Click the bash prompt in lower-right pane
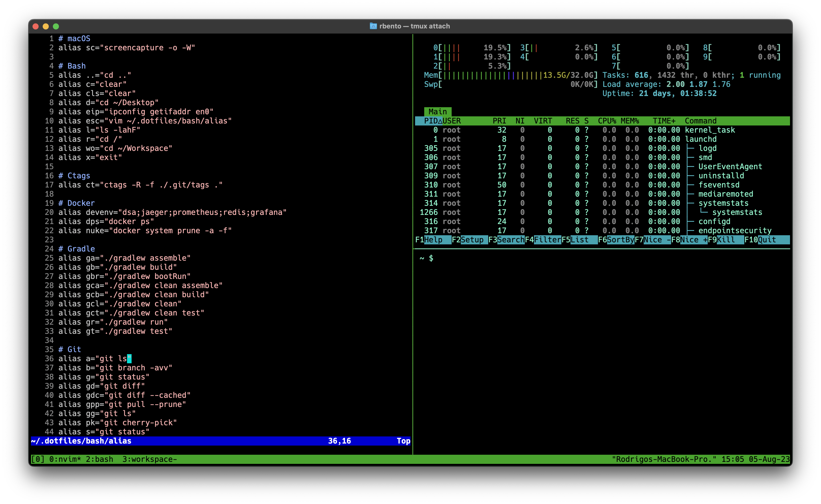 [426, 258]
